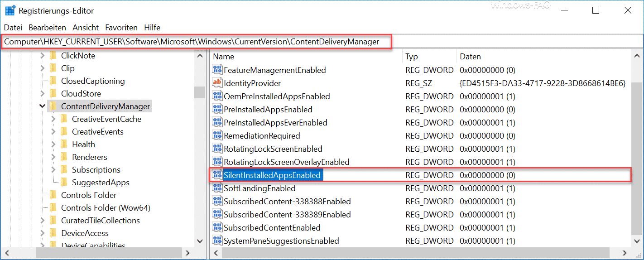Expand the DeviceAccess key
The image size is (644, 260).
(42, 233)
